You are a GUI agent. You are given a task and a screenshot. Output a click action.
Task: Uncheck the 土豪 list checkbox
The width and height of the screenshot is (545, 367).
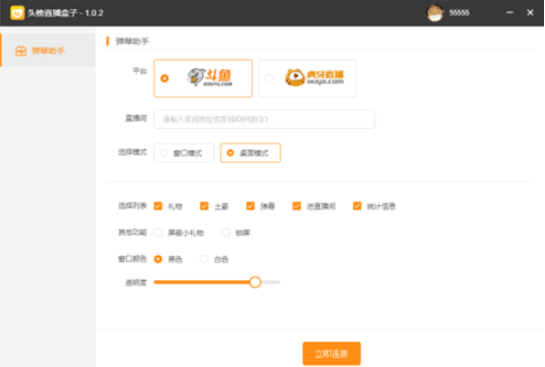(204, 206)
